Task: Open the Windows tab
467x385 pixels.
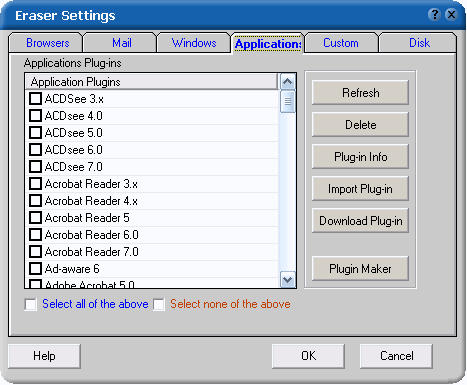Action: tap(194, 43)
